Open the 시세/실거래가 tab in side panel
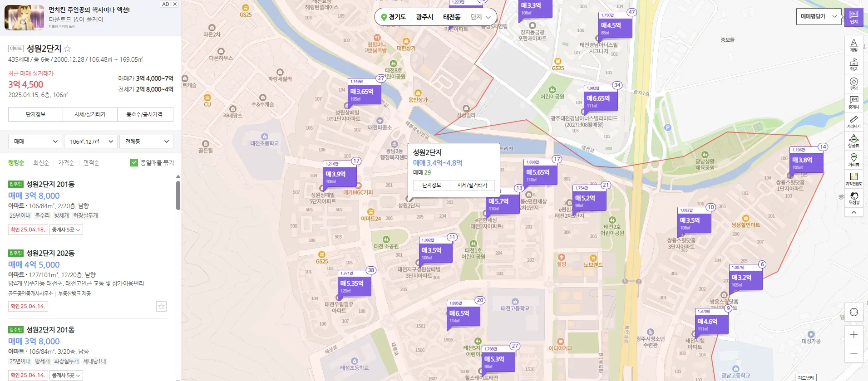The width and height of the screenshot is (868, 381). coord(90,114)
